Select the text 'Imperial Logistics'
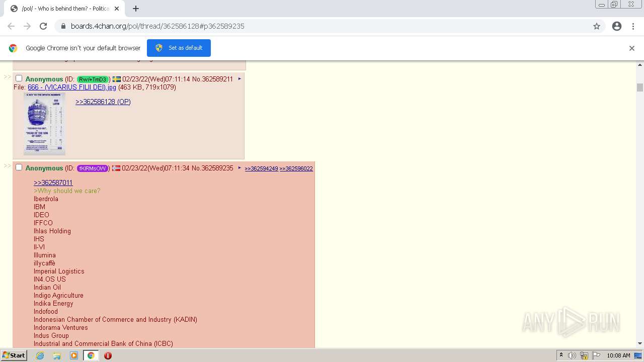The image size is (644, 362). click(x=59, y=271)
